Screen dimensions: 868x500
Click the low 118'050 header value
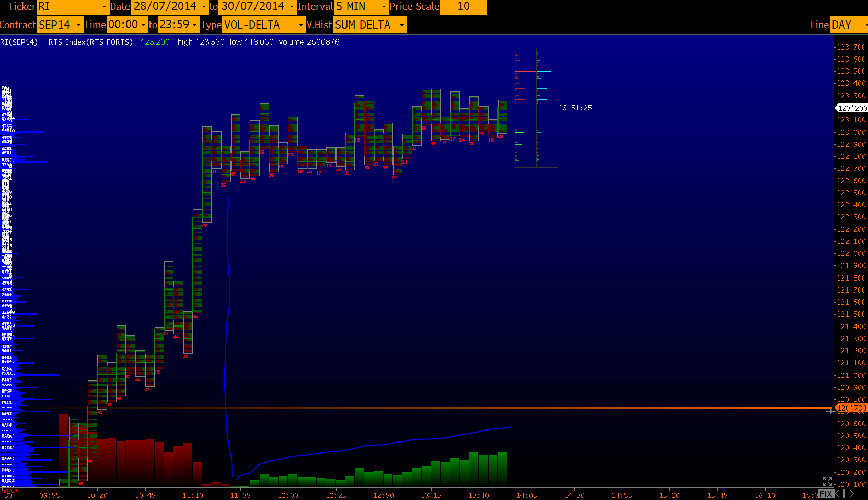click(252, 42)
